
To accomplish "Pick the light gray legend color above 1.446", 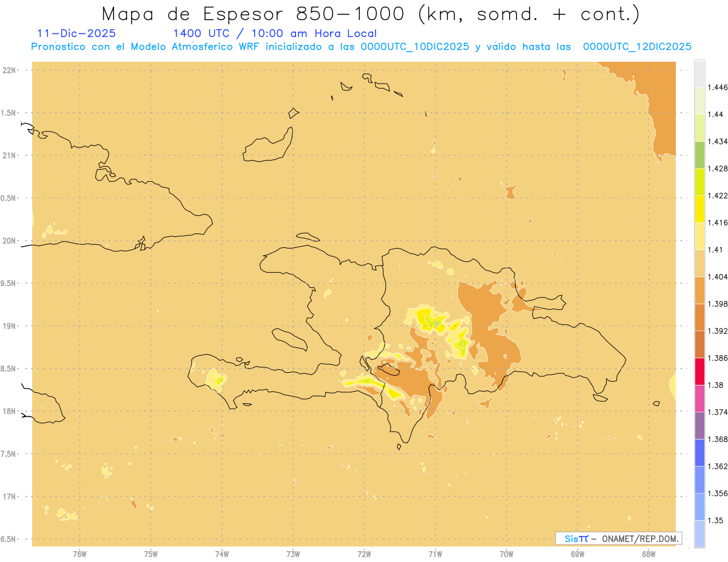I will point(699,73).
